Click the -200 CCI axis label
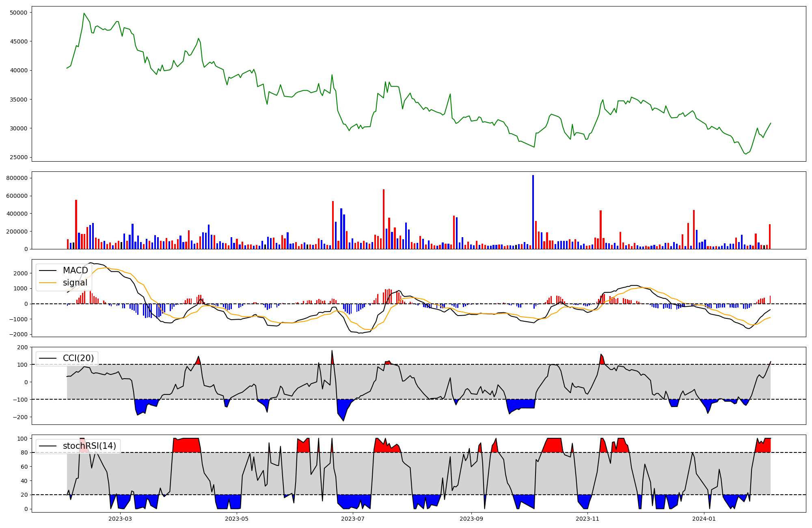Image resolution: width=812 pixels, height=528 pixels. (21, 417)
